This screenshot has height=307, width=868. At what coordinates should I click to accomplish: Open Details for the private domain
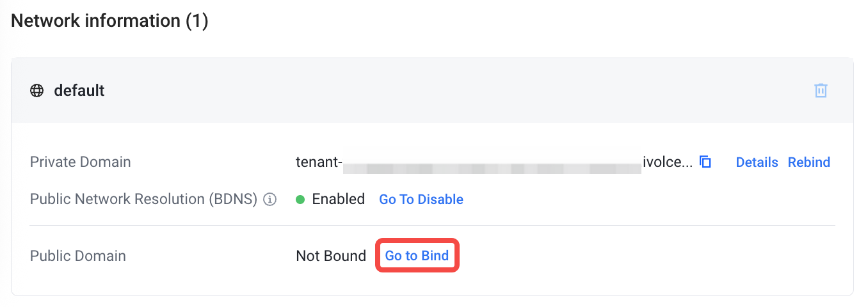point(757,162)
